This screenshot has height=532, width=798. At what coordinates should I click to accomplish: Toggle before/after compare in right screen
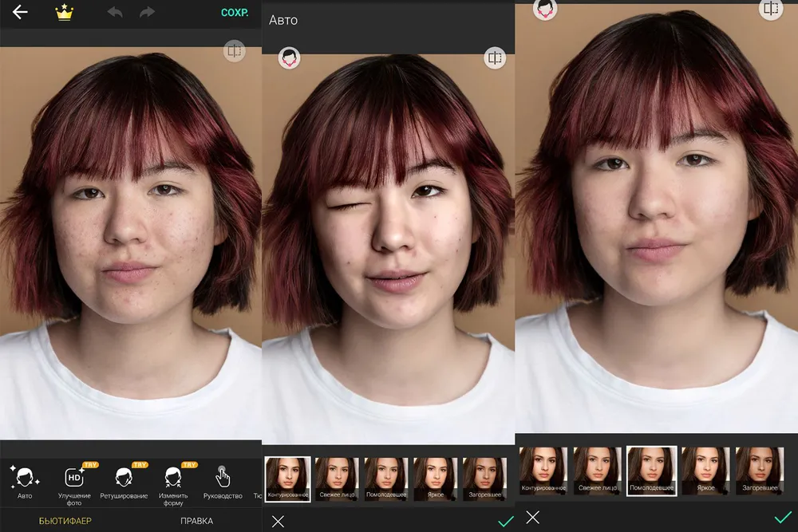771,9
